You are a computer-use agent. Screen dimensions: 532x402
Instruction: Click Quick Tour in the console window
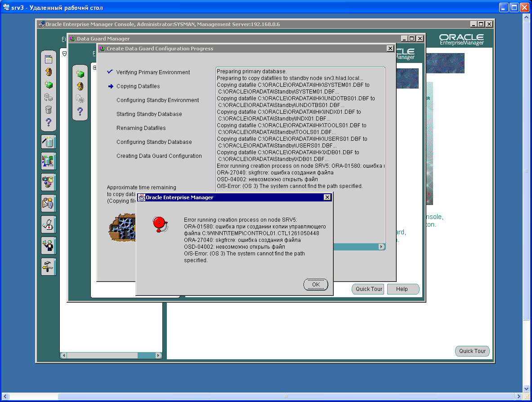472,351
